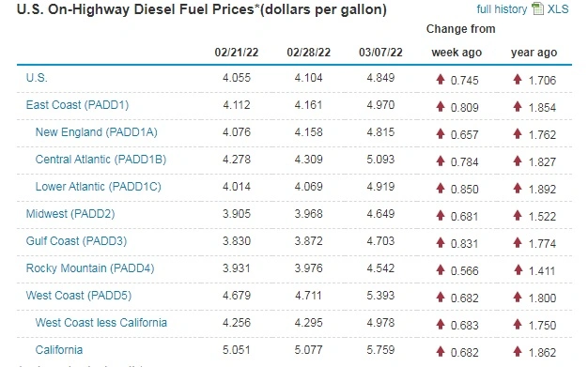Open Gulf Coast (PADD3) link
The width and height of the screenshot is (588, 367).
coord(76,241)
